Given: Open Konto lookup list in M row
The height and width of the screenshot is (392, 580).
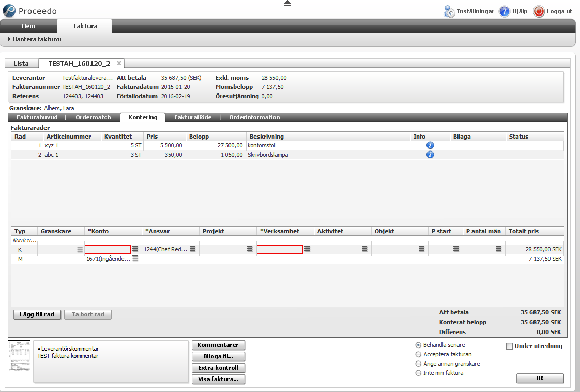Looking at the screenshot, I should [x=135, y=259].
